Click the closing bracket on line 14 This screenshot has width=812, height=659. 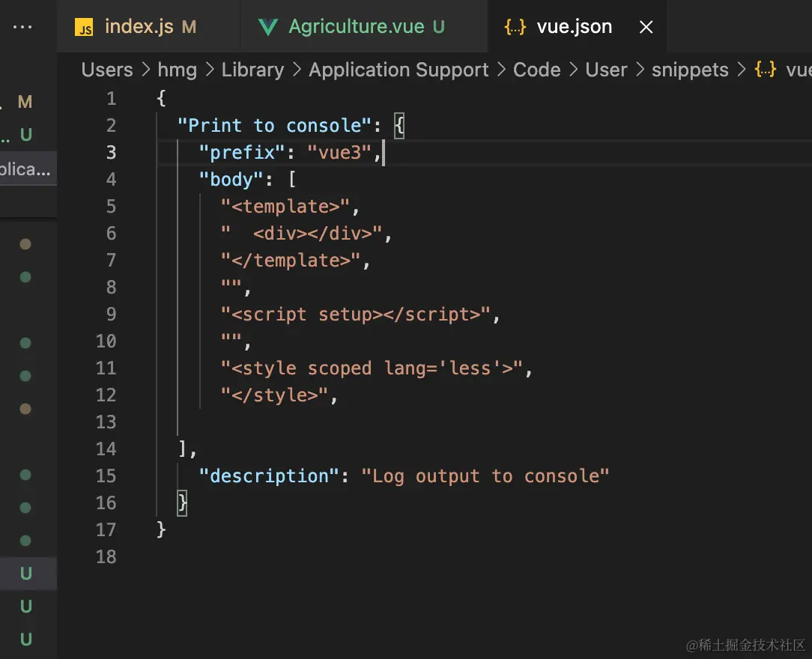182,449
